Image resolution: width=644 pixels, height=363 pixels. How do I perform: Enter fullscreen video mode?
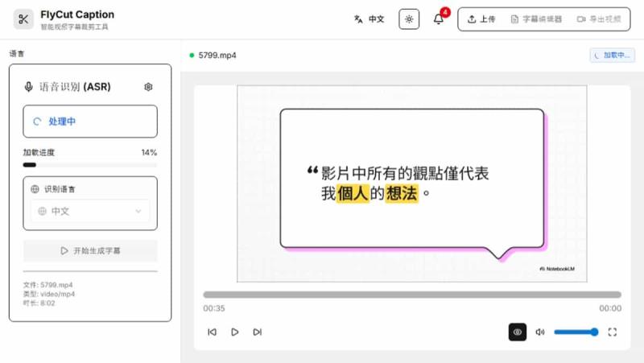point(613,332)
